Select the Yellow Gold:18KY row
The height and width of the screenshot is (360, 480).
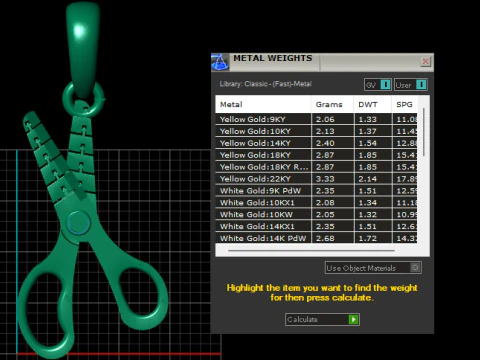coord(316,155)
